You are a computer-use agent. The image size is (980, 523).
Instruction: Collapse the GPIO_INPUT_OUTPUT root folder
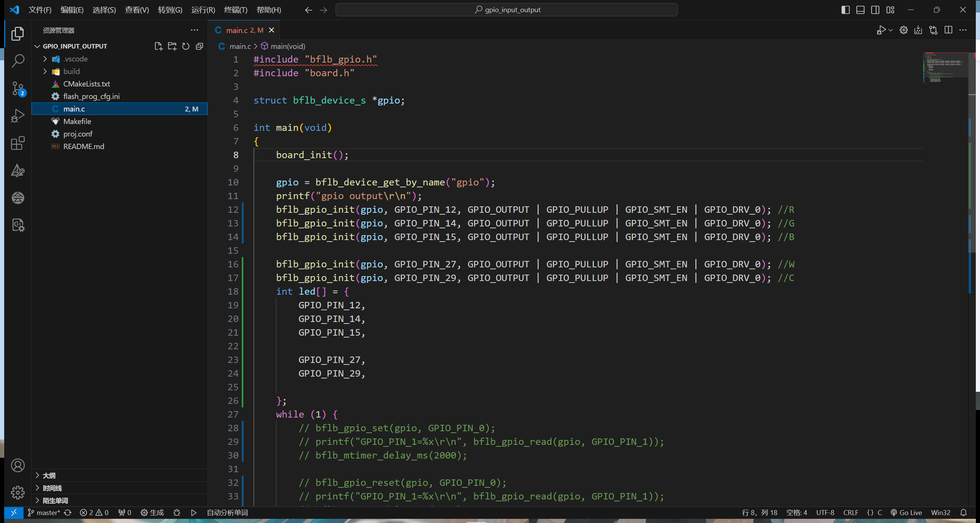point(37,46)
